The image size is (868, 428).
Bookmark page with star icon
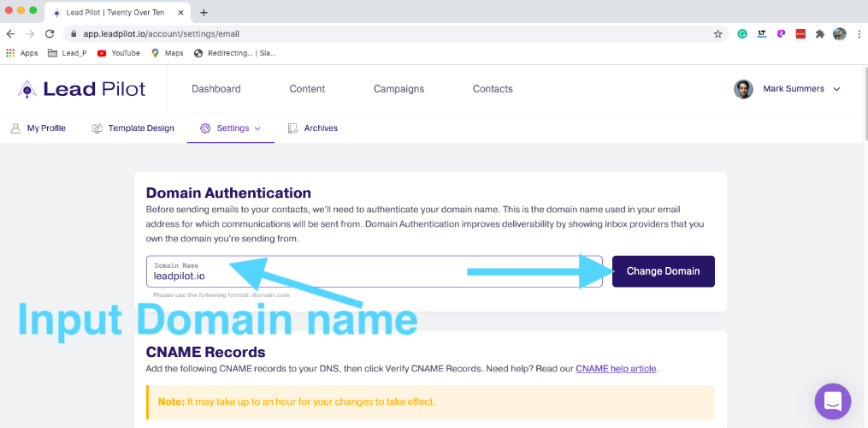coord(718,34)
